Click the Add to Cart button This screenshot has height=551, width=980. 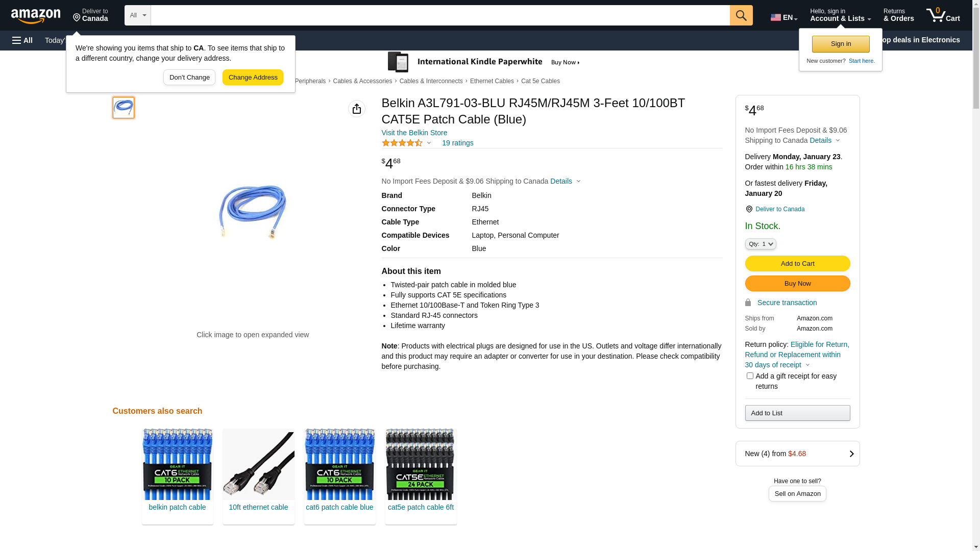[x=797, y=264]
